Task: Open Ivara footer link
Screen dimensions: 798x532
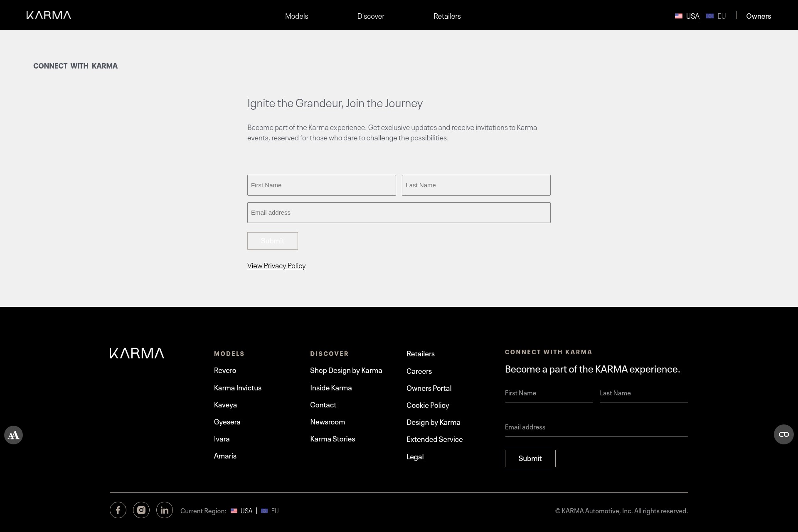Action: tap(222, 439)
